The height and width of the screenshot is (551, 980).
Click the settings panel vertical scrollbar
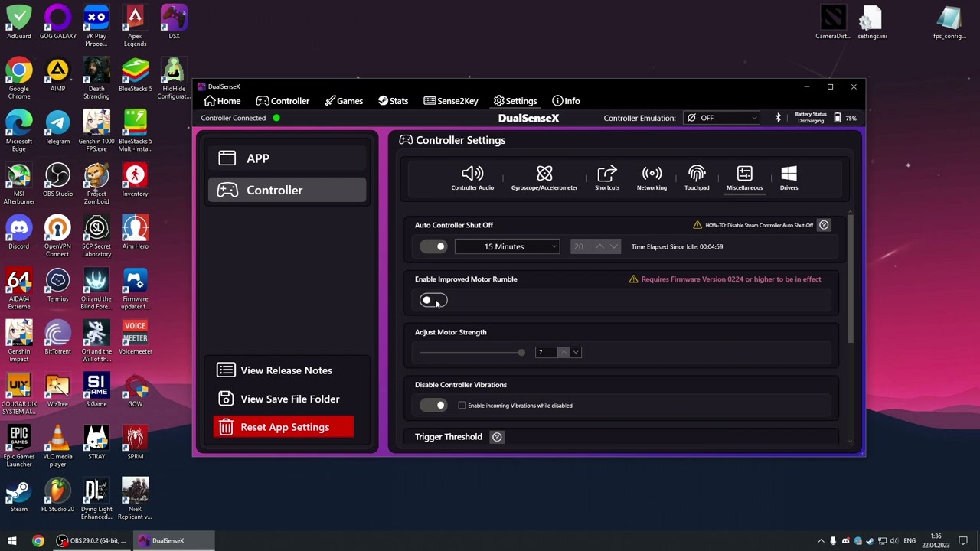pyautogui.click(x=850, y=279)
